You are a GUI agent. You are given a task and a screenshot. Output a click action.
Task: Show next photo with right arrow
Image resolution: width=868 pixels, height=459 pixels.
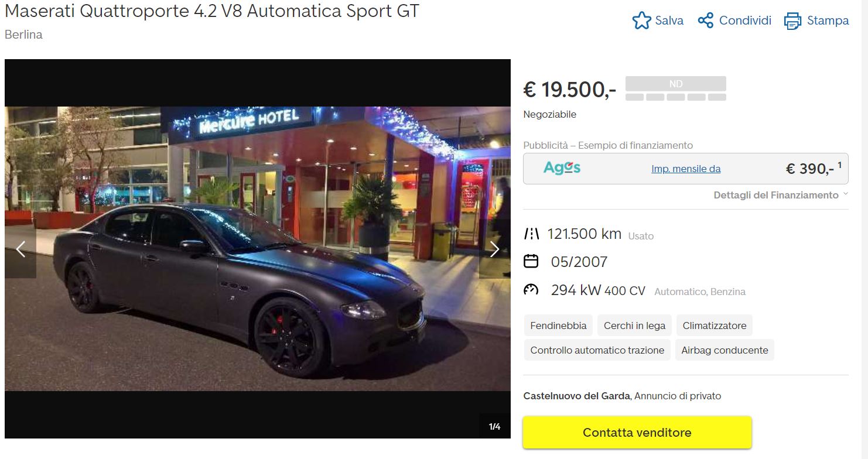[x=495, y=249]
